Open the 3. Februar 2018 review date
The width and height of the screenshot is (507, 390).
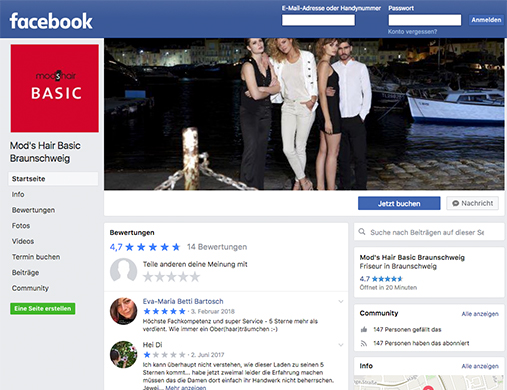pos(213,311)
